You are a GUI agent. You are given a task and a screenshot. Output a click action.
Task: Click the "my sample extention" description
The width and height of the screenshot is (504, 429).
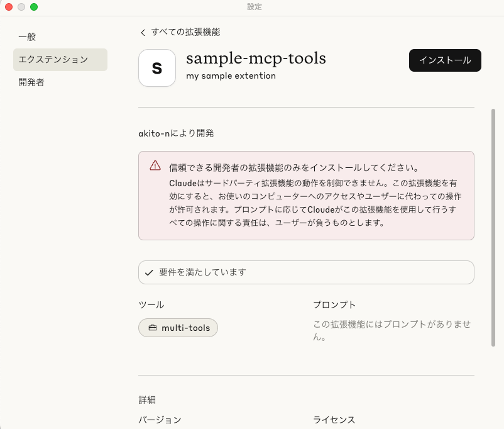click(231, 76)
